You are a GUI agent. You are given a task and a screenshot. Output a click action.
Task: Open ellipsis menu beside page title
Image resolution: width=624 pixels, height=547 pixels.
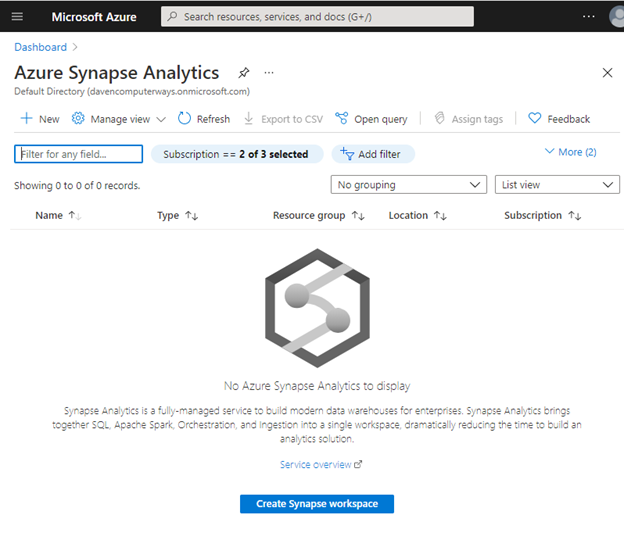click(269, 73)
